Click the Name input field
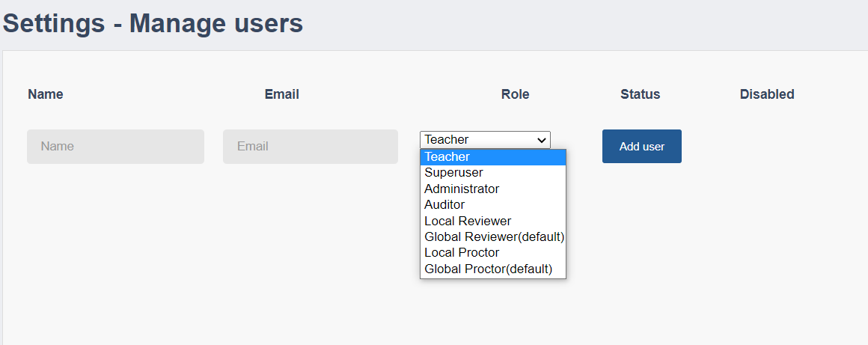Image resolution: width=868 pixels, height=345 pixels. (x=115, y=146)
